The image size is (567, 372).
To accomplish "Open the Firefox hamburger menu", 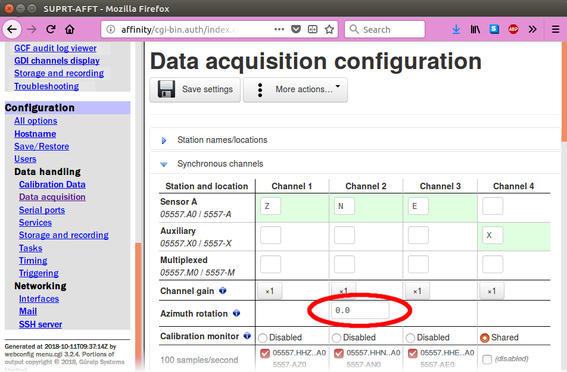I will click(x=556, y=29).
